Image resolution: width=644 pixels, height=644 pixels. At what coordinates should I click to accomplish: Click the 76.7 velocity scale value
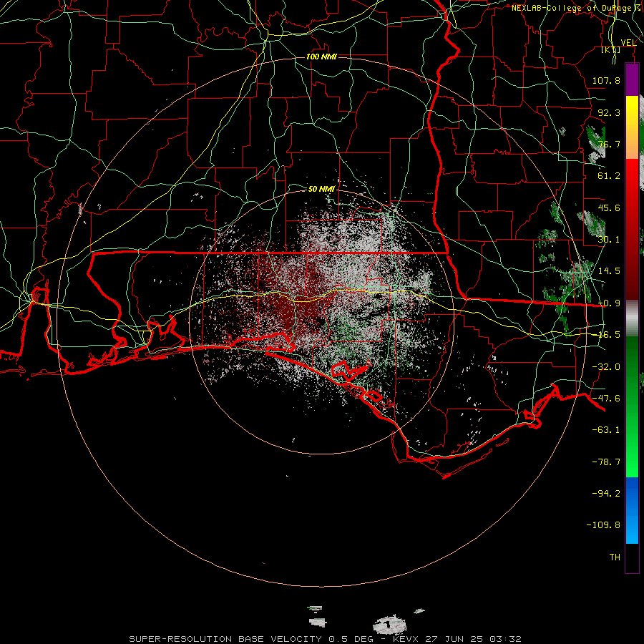pos(609,144)
